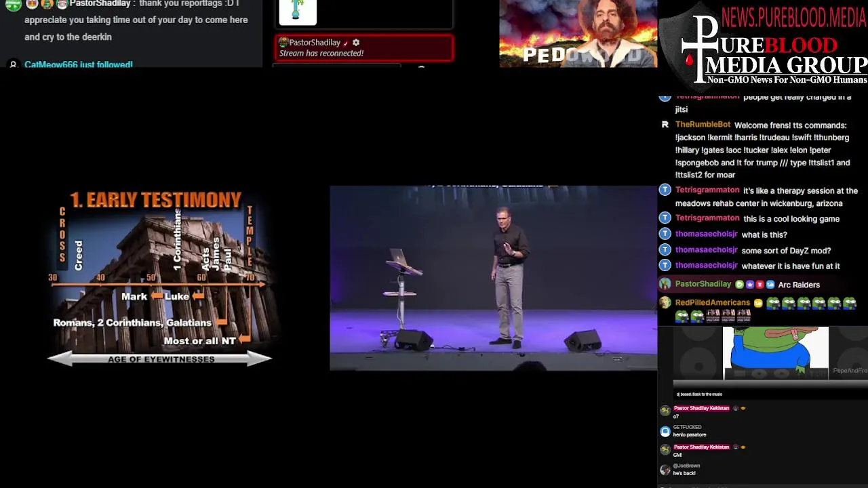Image resolution: width=868 pixels, height=488 pixels.
Task: Click blue badge before 'Arc Raiders'
Action: pos(770,285)
